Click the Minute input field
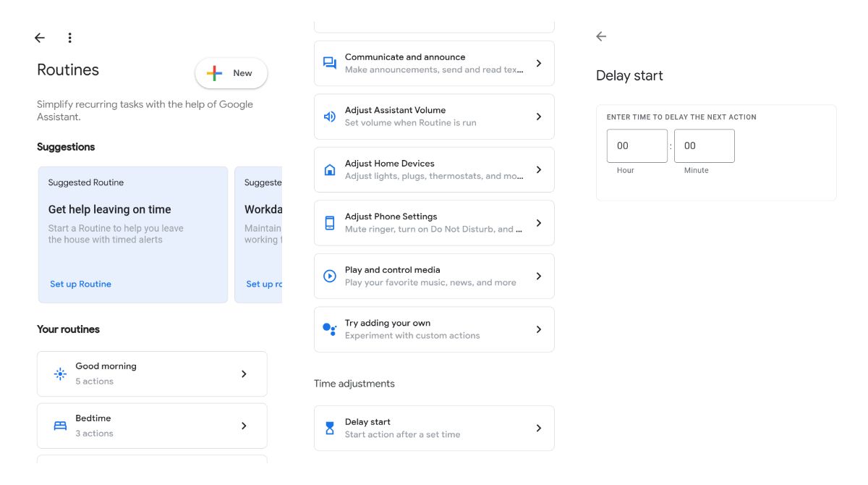 705,145
